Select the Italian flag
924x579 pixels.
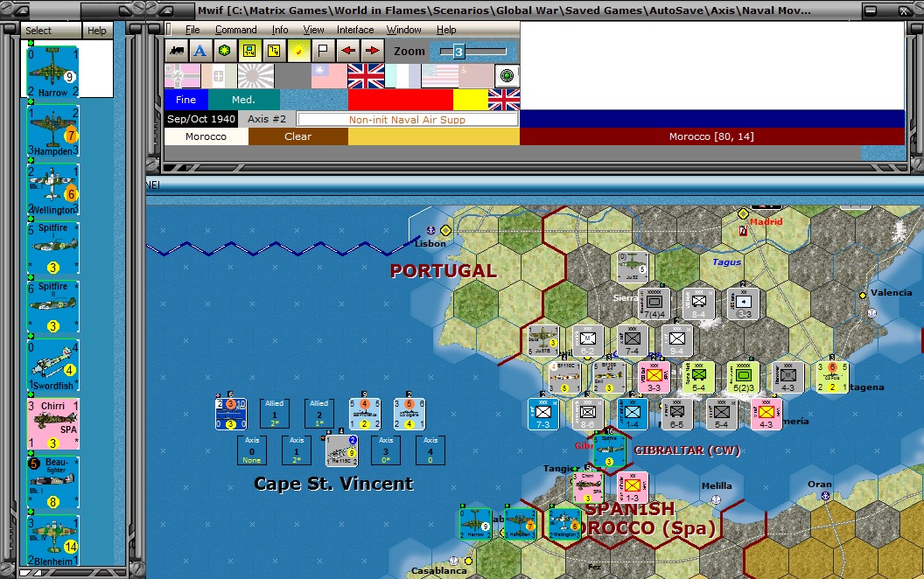click(x=219, y=76)
